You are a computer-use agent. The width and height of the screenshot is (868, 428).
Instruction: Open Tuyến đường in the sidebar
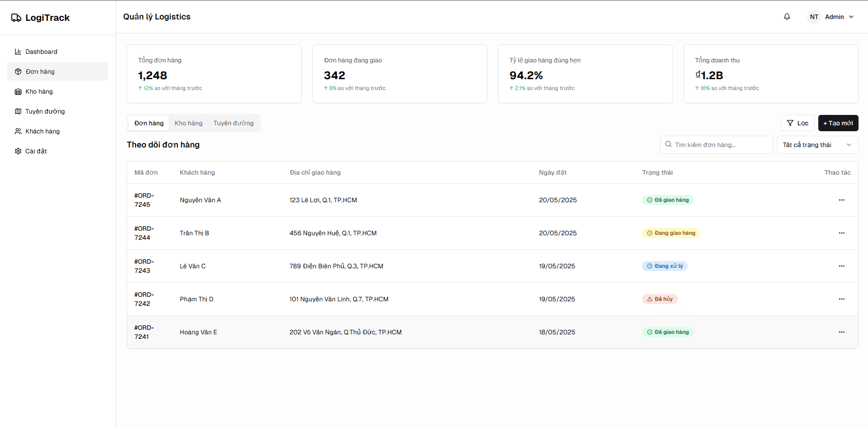click(58, 111)
